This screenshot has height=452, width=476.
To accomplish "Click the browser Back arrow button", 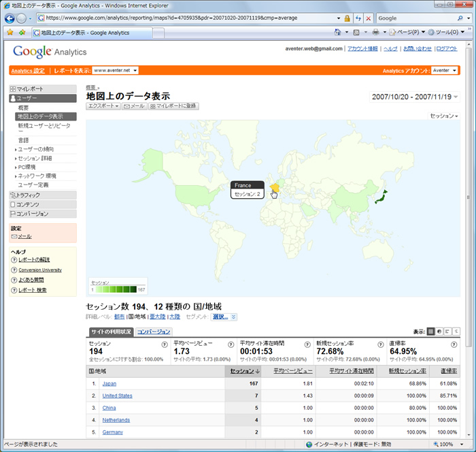I will [x=10, y=18].
